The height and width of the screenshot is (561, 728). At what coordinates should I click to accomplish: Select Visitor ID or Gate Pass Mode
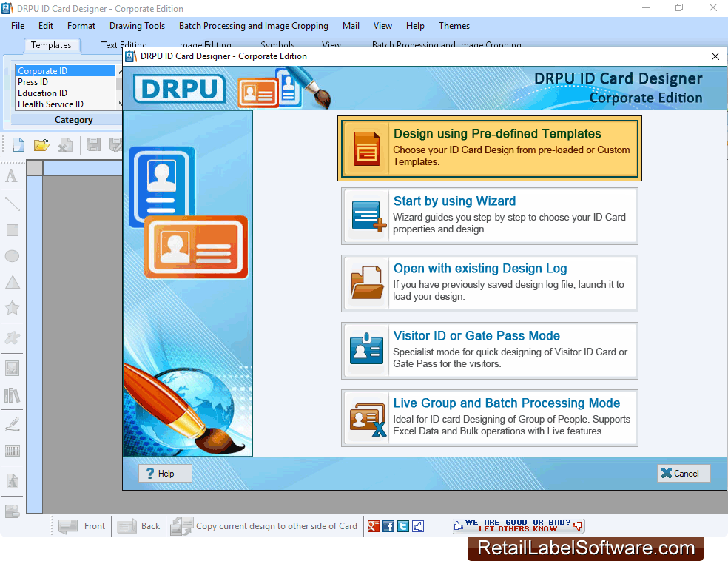[x=489, y=350]
